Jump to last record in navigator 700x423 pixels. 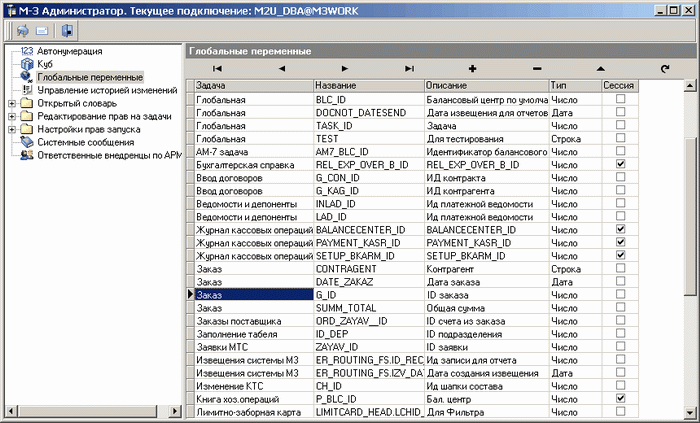tap(409, 68)
